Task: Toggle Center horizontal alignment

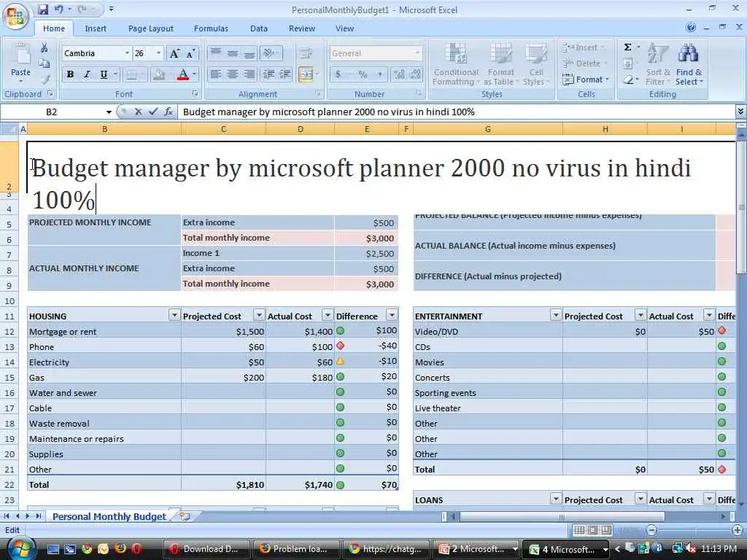Action: pos(233,74)
